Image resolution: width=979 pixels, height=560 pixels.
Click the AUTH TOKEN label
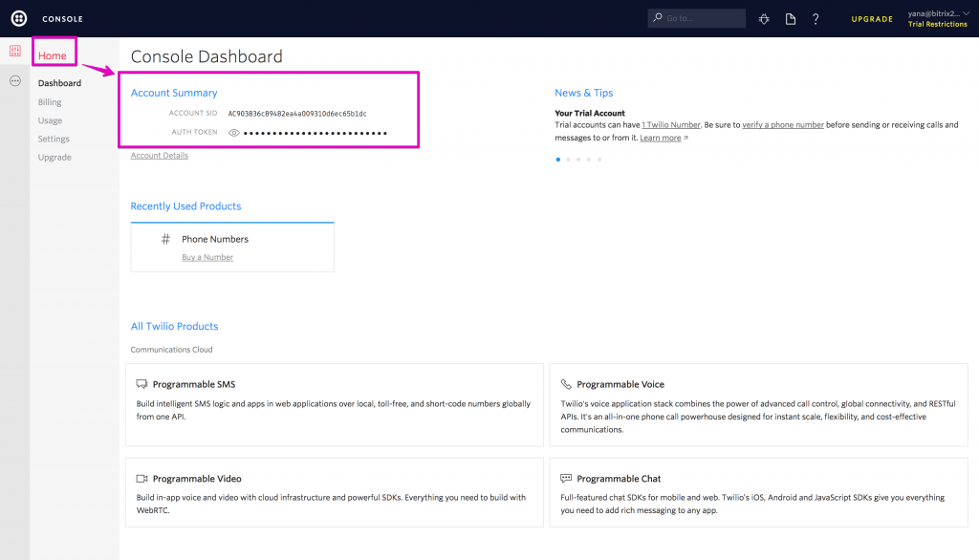tap(194, 132)
